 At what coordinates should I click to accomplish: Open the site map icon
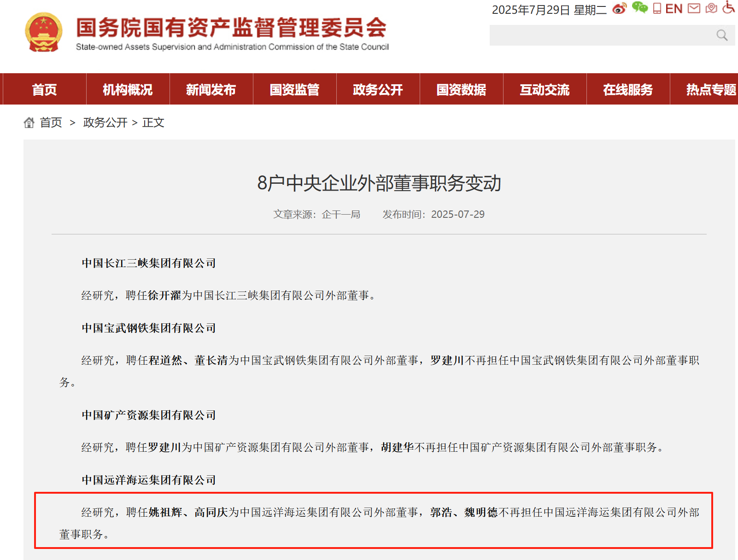tap(711, 8)
